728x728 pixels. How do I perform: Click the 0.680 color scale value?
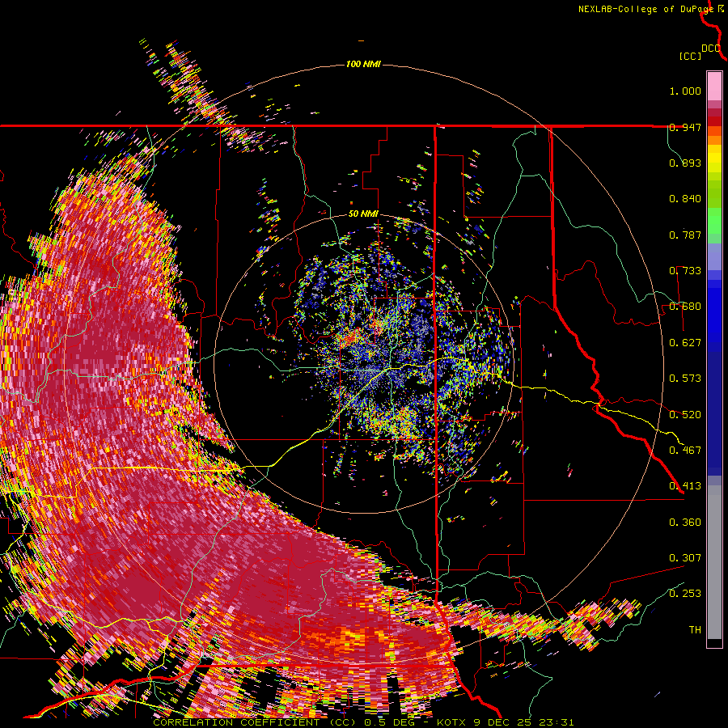(x=685, y=307)
